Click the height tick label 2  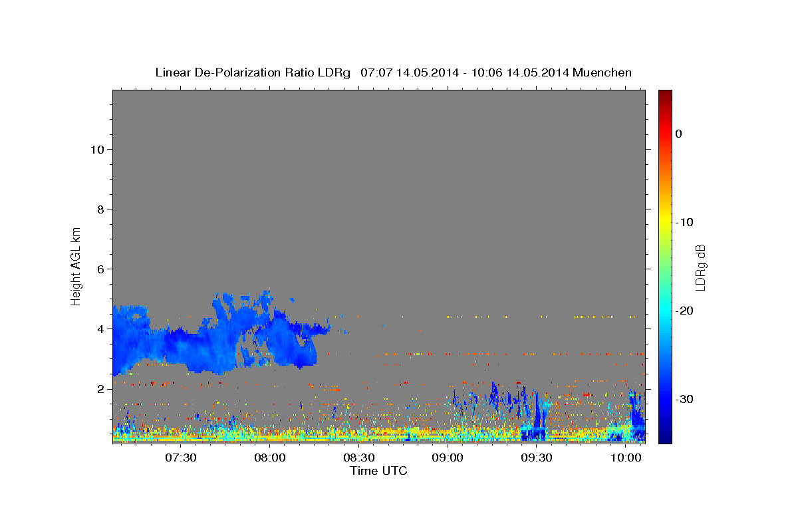pyautogui.click(x=100, y=389)
